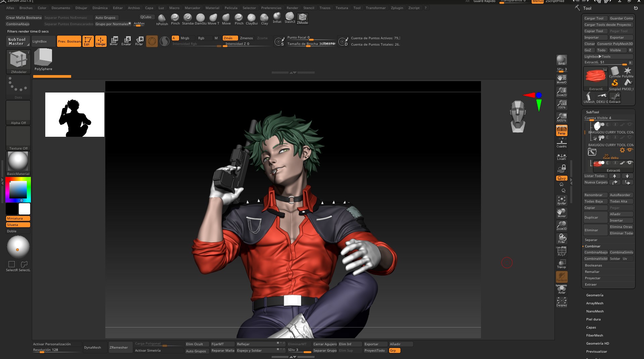The image size is (644, 359).
Task: Click the BPR render button
Action: click(x=561, y=60)
